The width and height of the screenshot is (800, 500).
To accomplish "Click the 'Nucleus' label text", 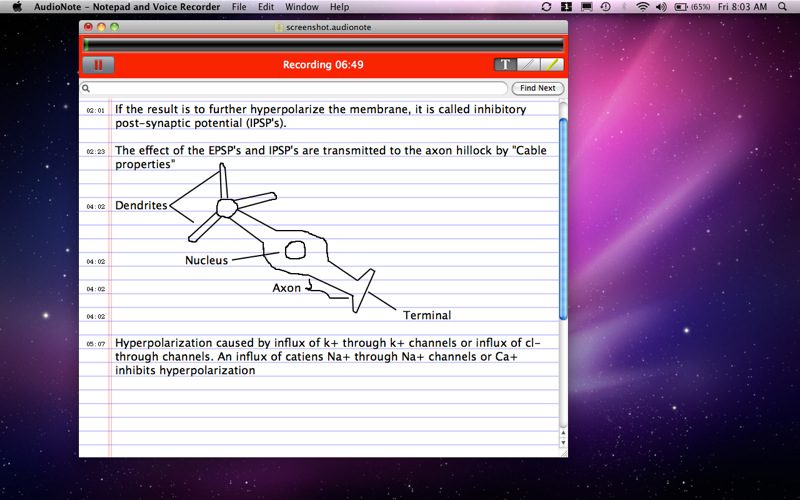I will point(206,261).
